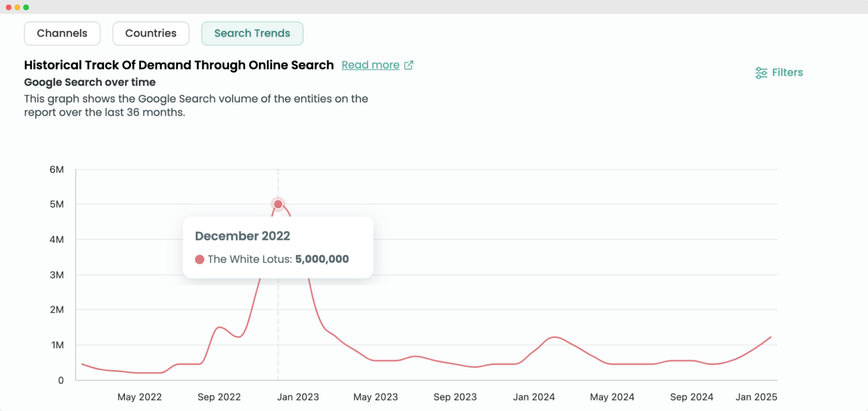Click the Sep 2024 axis label

click(x=692, y=397)
